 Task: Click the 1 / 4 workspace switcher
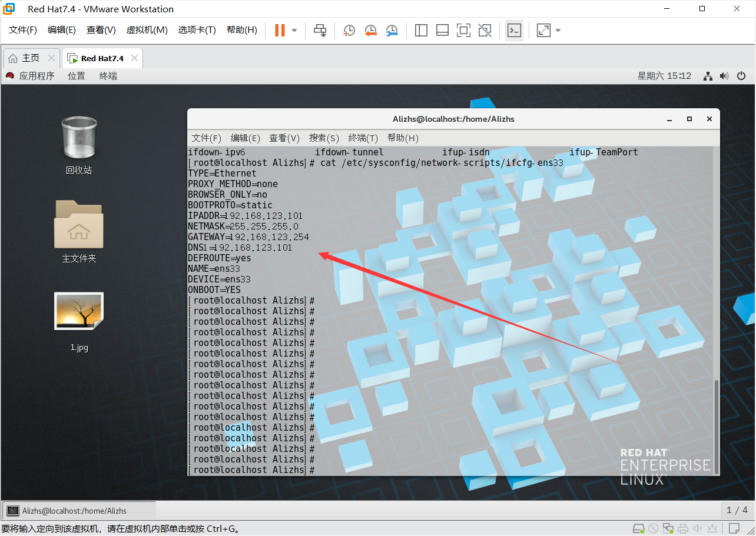click(x=737, y=510)
